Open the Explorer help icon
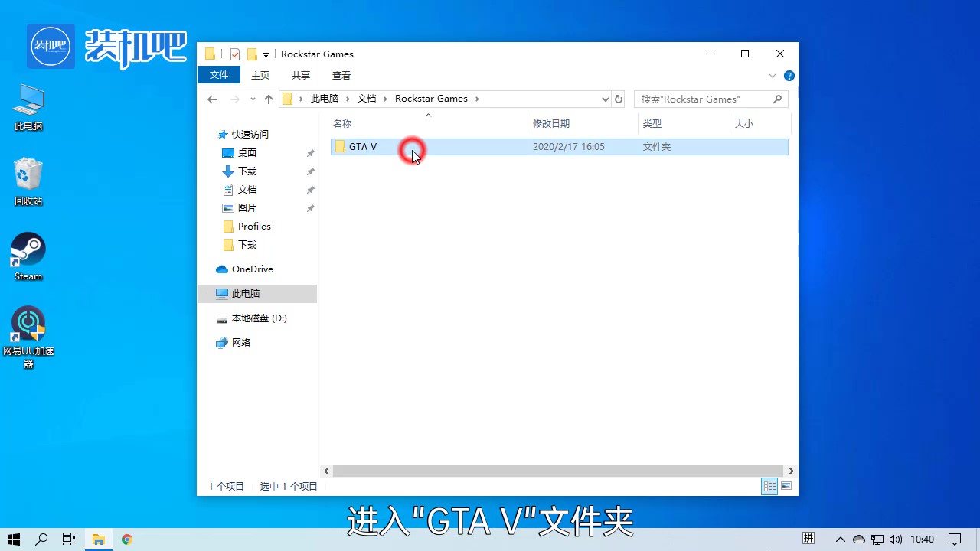The image size is (980, 551). pyautogui.click(x=789, y=76)
